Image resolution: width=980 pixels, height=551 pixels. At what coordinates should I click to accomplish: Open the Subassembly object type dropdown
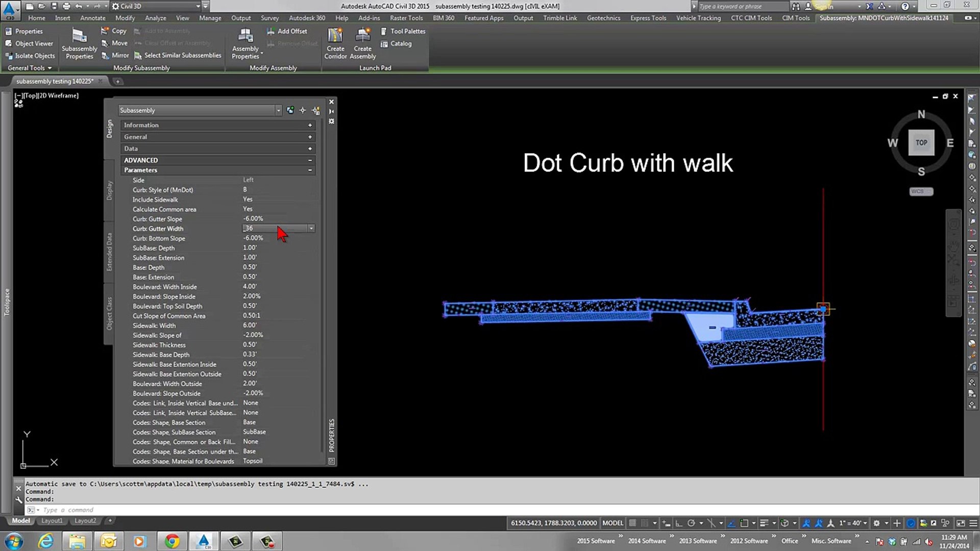click(x=278, y=111)
